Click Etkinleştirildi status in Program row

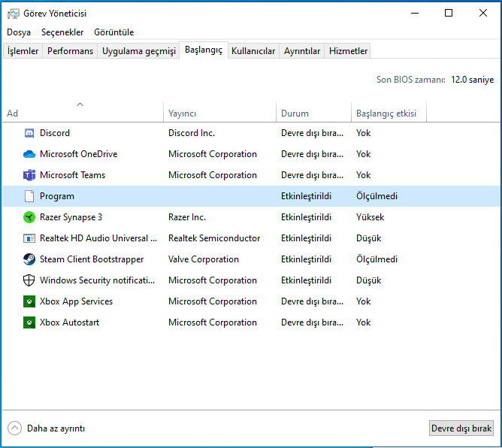point(306,196)
